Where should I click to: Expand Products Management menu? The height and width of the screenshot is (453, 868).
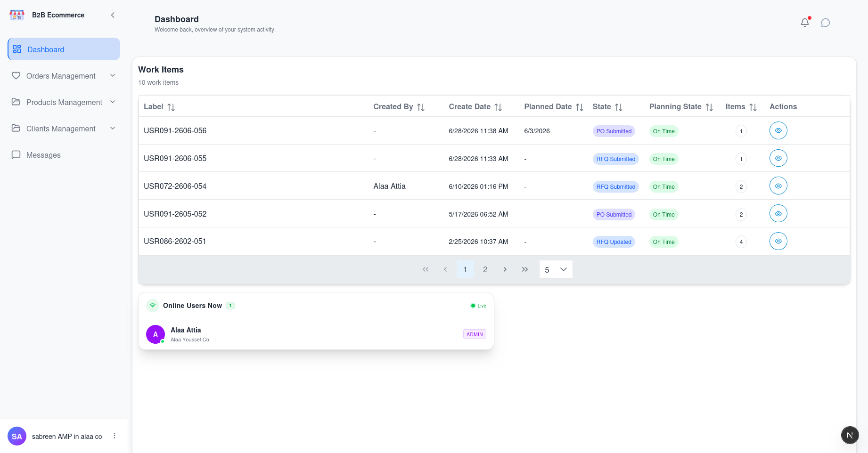coord(64,102)
